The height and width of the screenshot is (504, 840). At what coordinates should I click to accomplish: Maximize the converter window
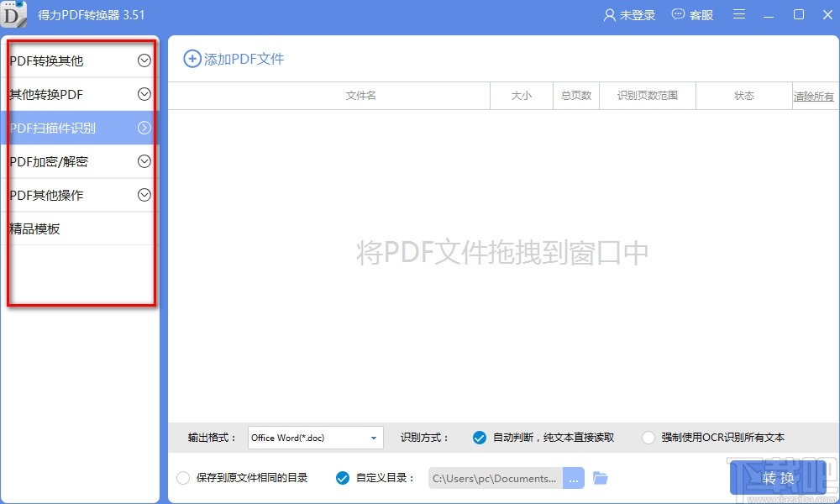(x=799, y=14)
